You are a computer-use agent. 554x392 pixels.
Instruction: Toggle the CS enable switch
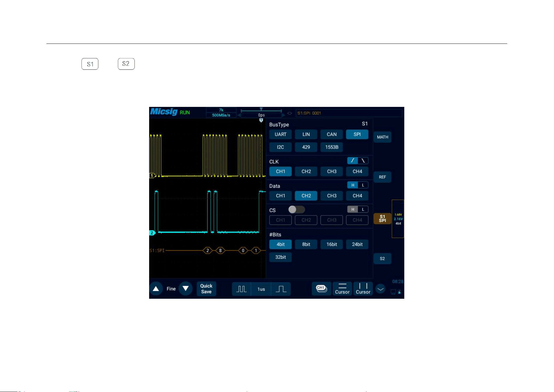[297, 210]
